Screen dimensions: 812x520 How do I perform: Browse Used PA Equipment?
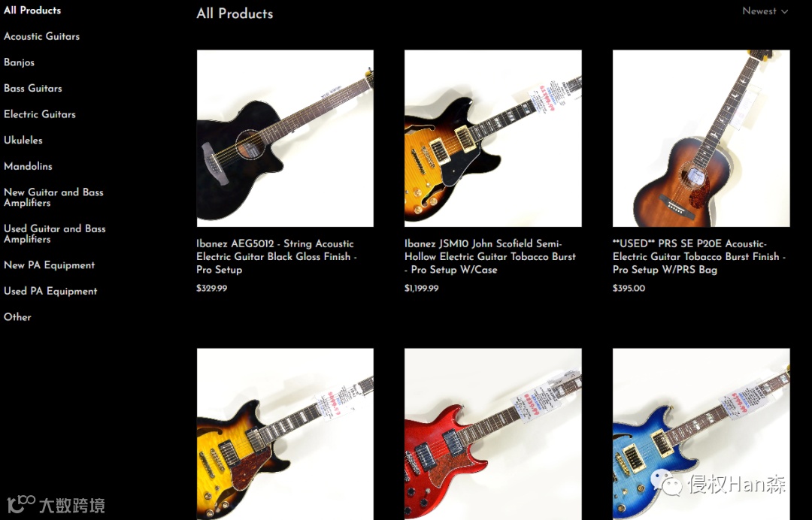(50, 291)
